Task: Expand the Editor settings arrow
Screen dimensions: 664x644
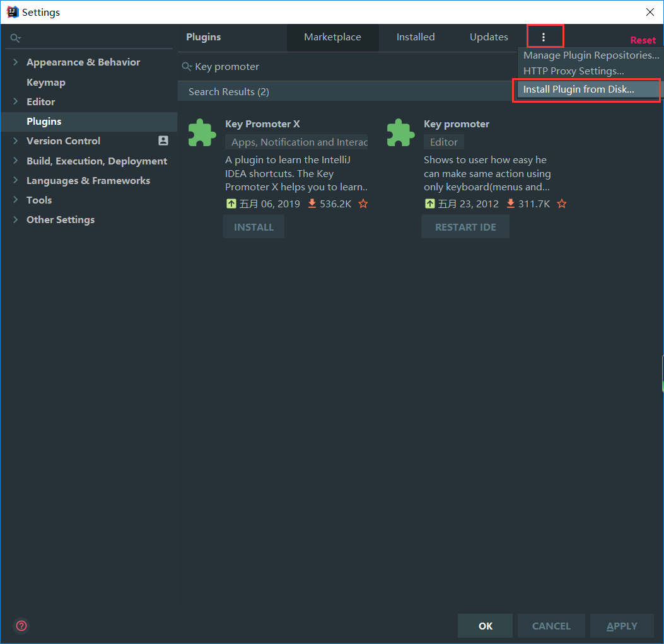Action: 16,101
